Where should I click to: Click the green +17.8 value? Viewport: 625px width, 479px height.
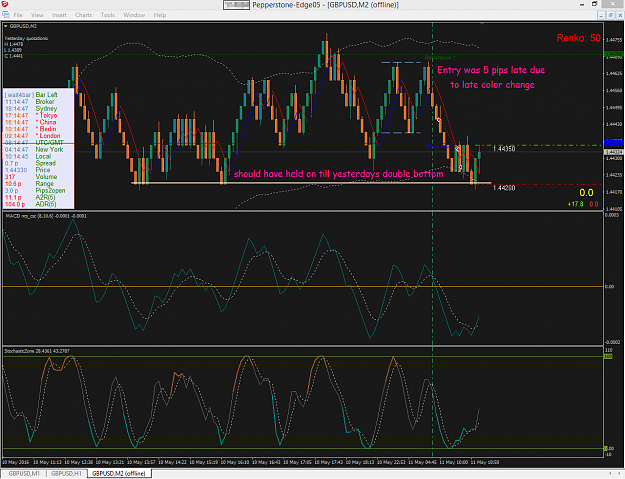(x=575, y=204)
